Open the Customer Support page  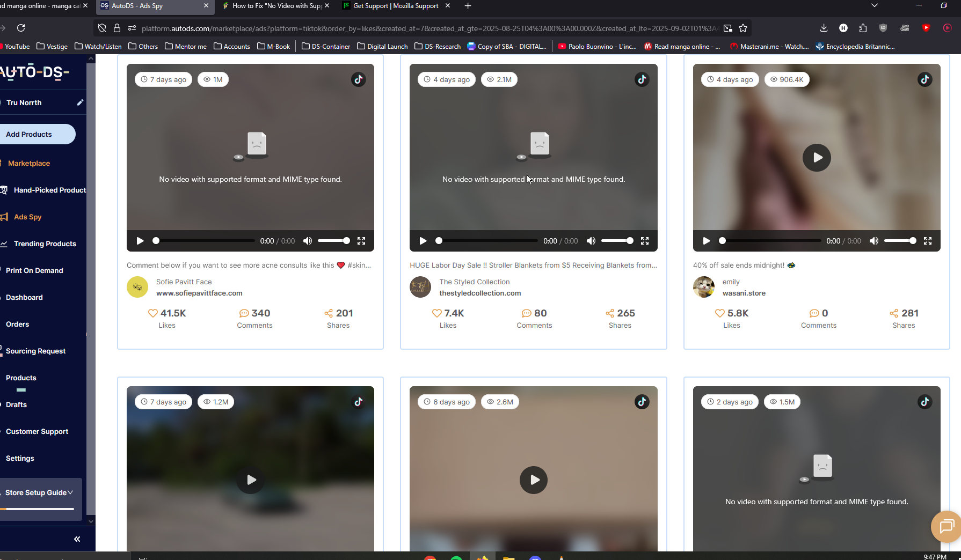pos(37,431)
